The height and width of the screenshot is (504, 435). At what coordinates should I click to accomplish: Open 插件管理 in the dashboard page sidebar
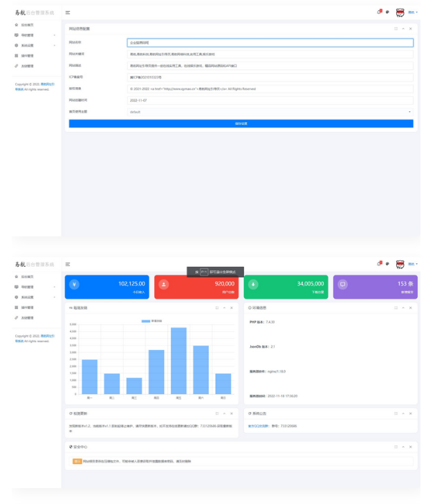pyautogui.click(x=28, y=307)
